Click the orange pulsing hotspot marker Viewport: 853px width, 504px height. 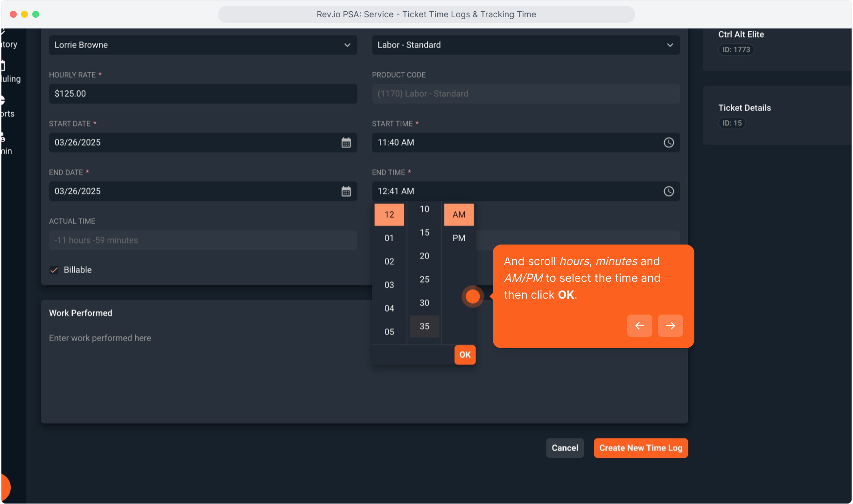coord(473,296)
